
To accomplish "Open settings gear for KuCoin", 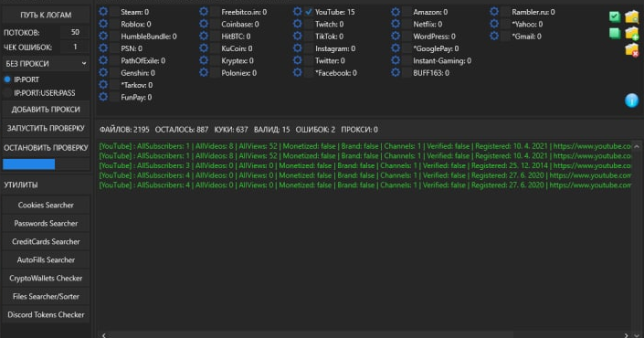I will tap(204, 48).
